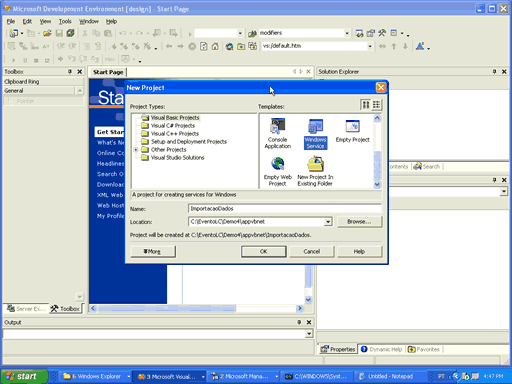Open Windows Explorer taskbar group

[x=96, y=376]
